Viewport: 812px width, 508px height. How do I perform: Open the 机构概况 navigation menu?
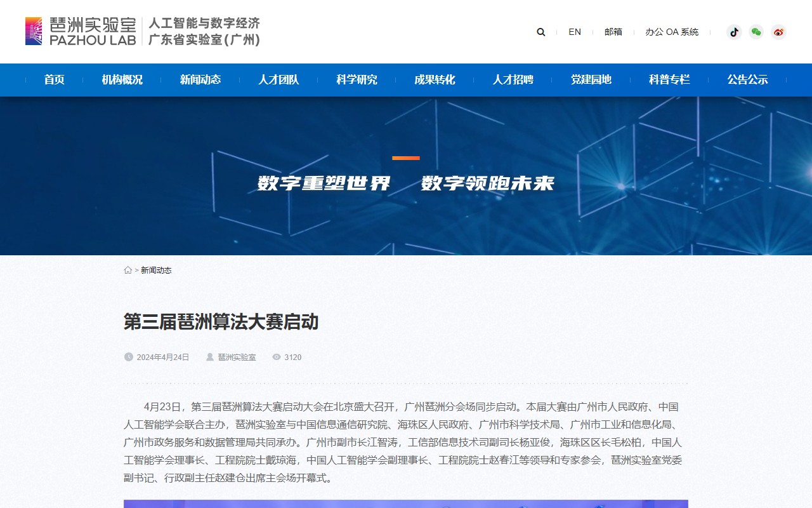pyautogui.click(x=122, y=79)
